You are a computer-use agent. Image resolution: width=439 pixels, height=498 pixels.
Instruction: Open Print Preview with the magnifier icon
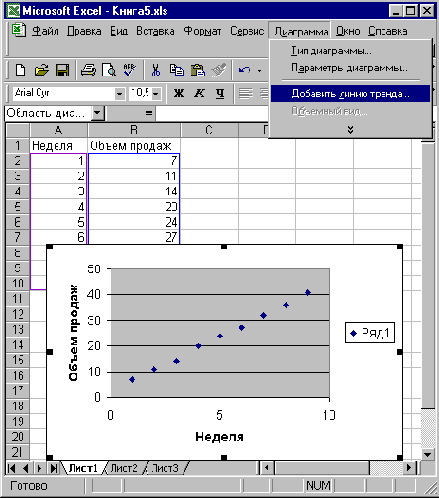109,70
